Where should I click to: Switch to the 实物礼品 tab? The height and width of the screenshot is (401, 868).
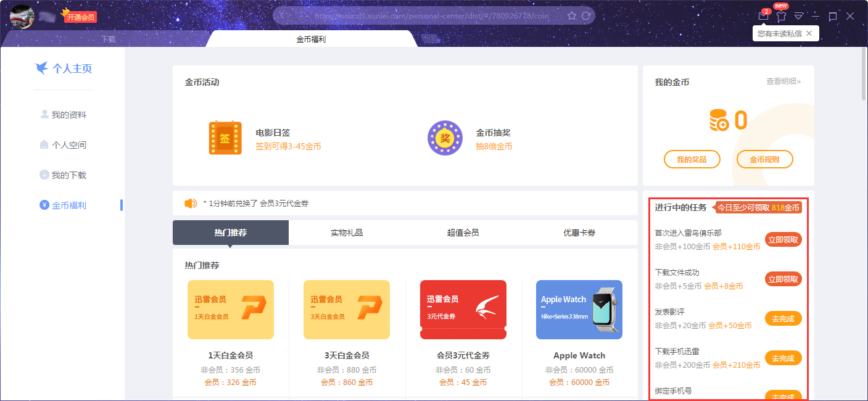coord(346,233)
